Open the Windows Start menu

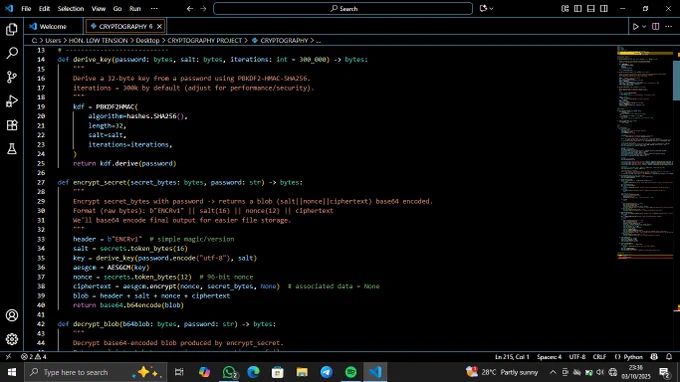tap(12, 372)
